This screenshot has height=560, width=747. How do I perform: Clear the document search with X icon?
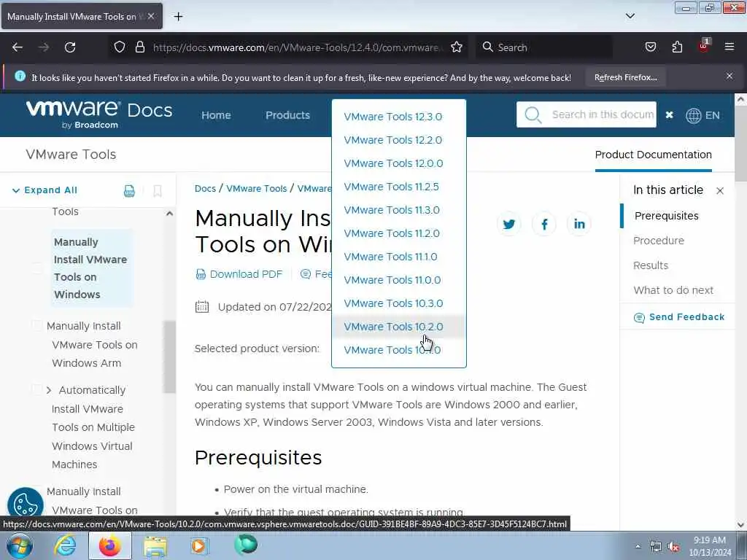tap(670, 114)
